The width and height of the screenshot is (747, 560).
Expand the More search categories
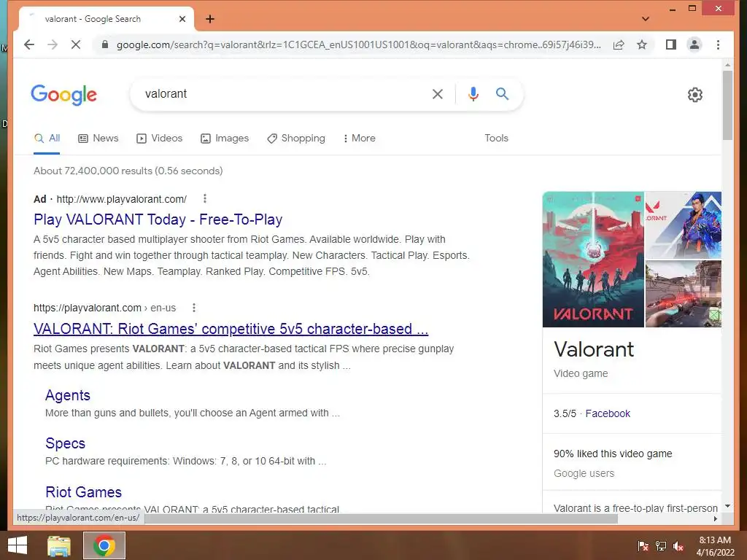point(359,138)
